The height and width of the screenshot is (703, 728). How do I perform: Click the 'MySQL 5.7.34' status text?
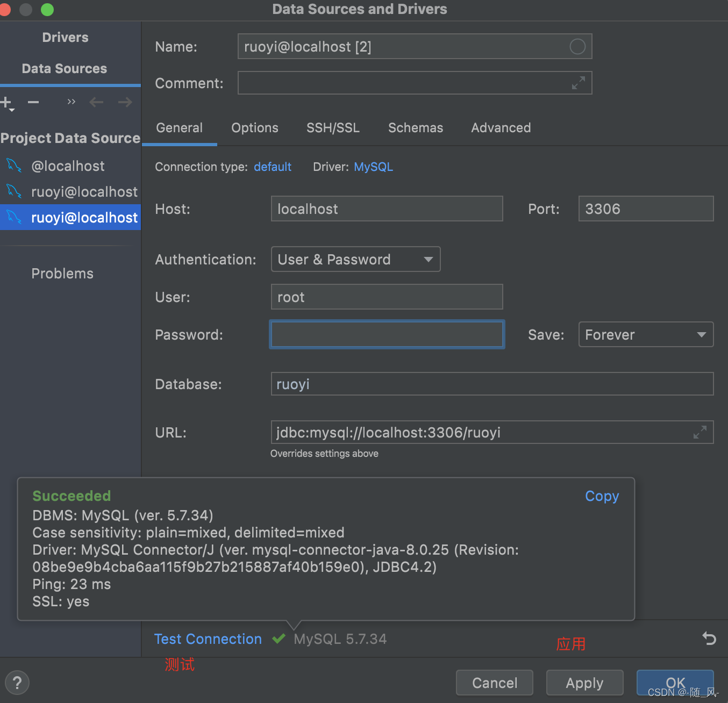coord(340,639)
